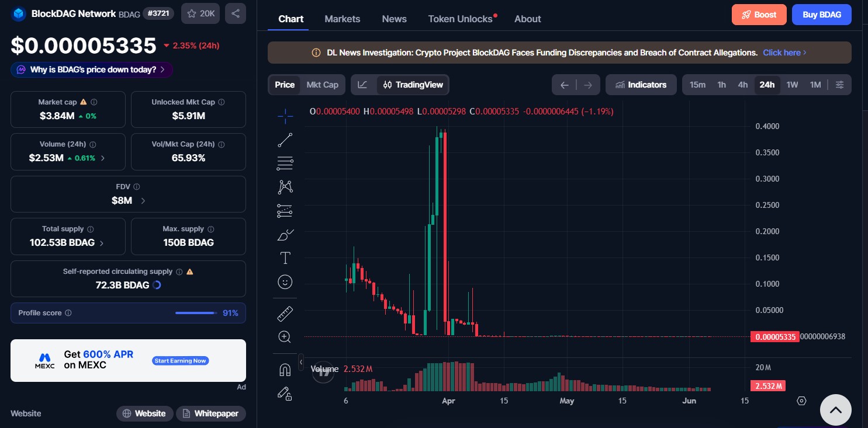Follow the DL News Click here link

(784, 53)
